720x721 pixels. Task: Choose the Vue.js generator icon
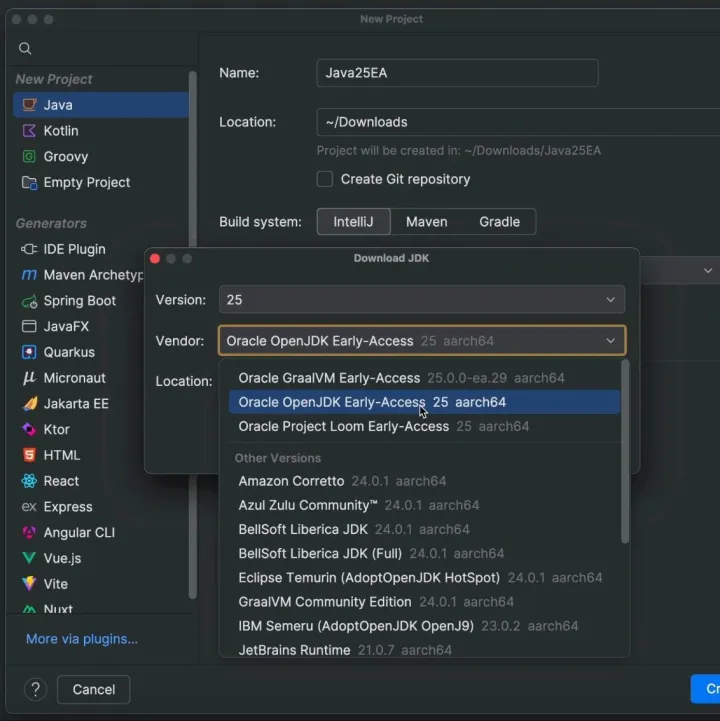(29, 558)
